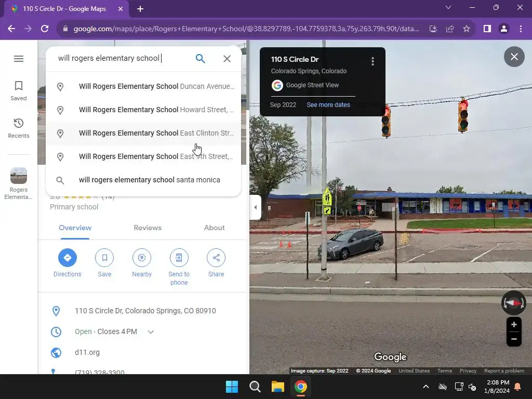This screenshot has height=399, width=532.
Task: Reload the page in Chrome
Action: [45, 29]
